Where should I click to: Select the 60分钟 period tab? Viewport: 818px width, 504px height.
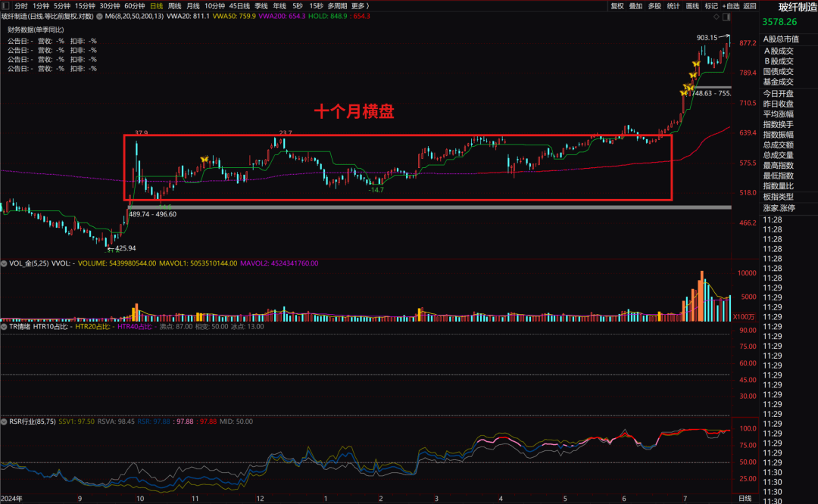pos(135,6)
